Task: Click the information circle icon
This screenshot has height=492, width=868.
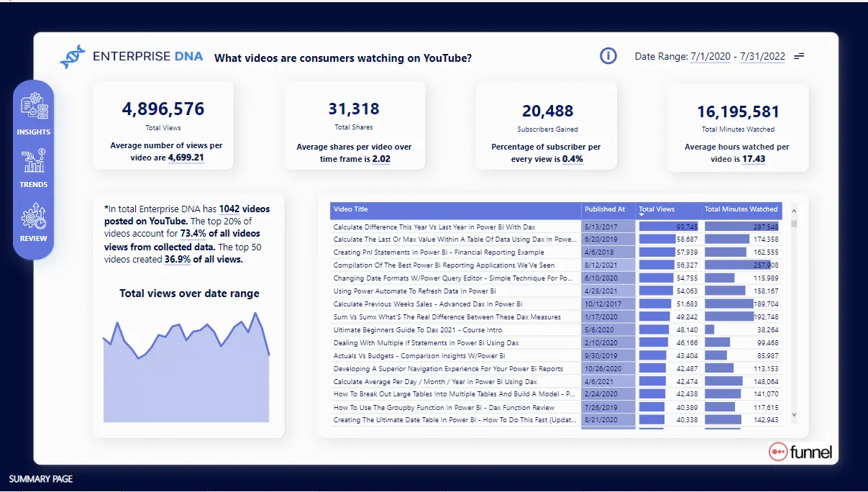Action: [x=608, y=56]
